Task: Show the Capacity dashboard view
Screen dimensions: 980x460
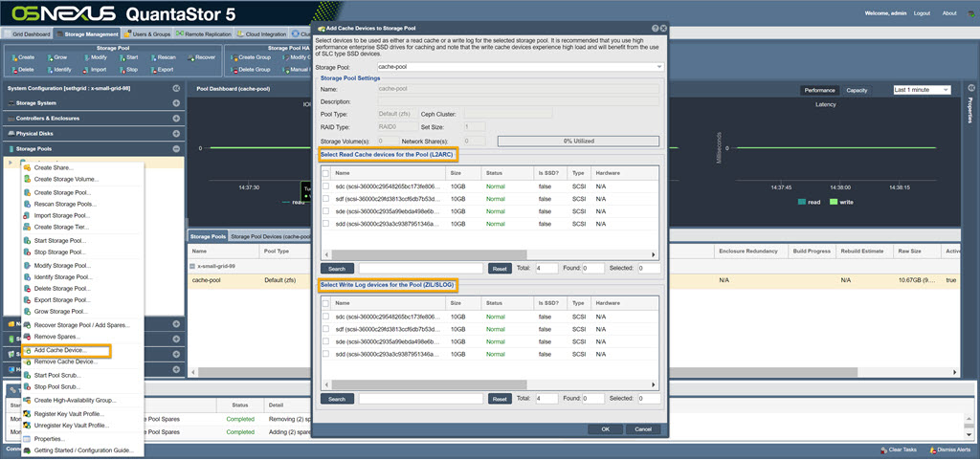Action: (857, 91)
